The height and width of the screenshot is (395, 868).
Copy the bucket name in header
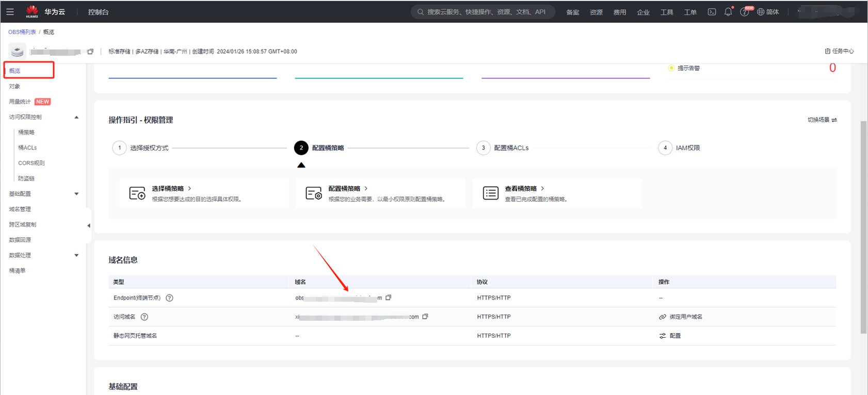coord(91,52)
